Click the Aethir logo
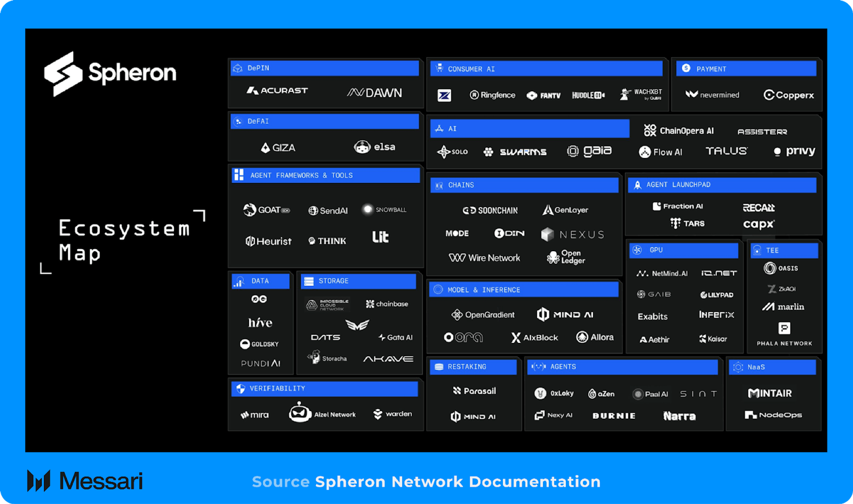This screenshot has width=853, height=504. tap(654, 340)
